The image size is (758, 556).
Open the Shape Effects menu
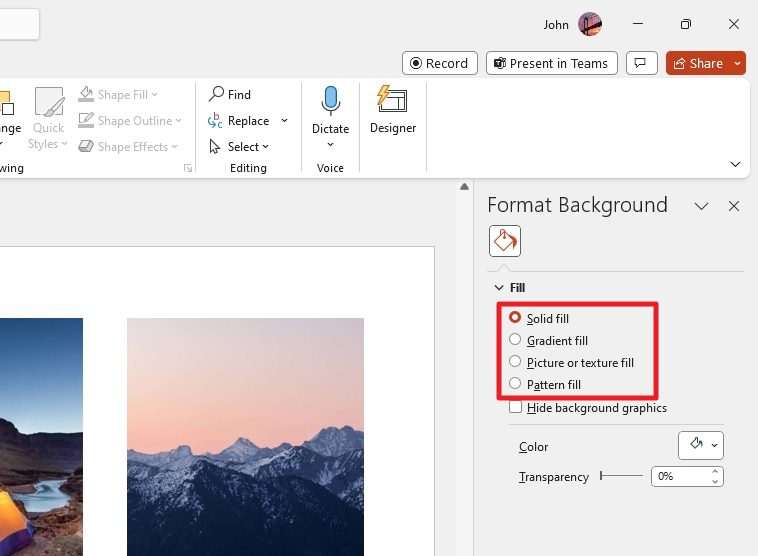(128, 146)
